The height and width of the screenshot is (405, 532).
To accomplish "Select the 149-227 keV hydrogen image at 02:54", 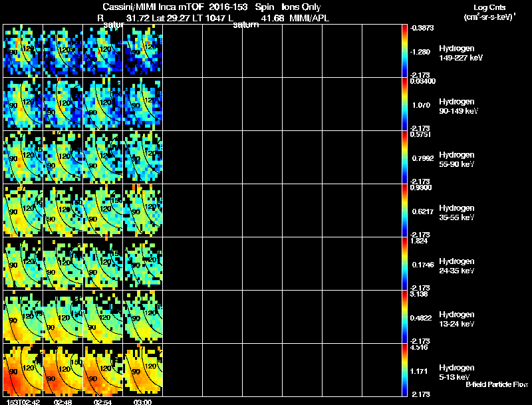I will click(103, 51).
